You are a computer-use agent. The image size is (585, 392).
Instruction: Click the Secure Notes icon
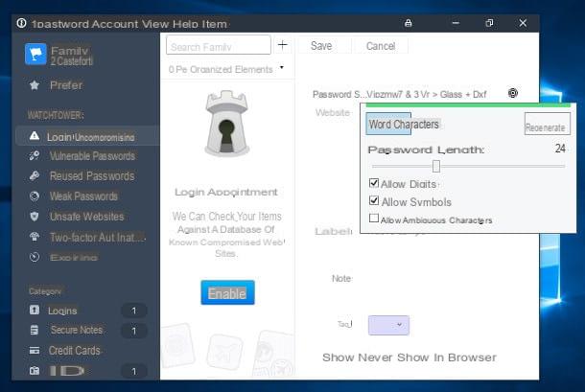[x=35, y=330]
